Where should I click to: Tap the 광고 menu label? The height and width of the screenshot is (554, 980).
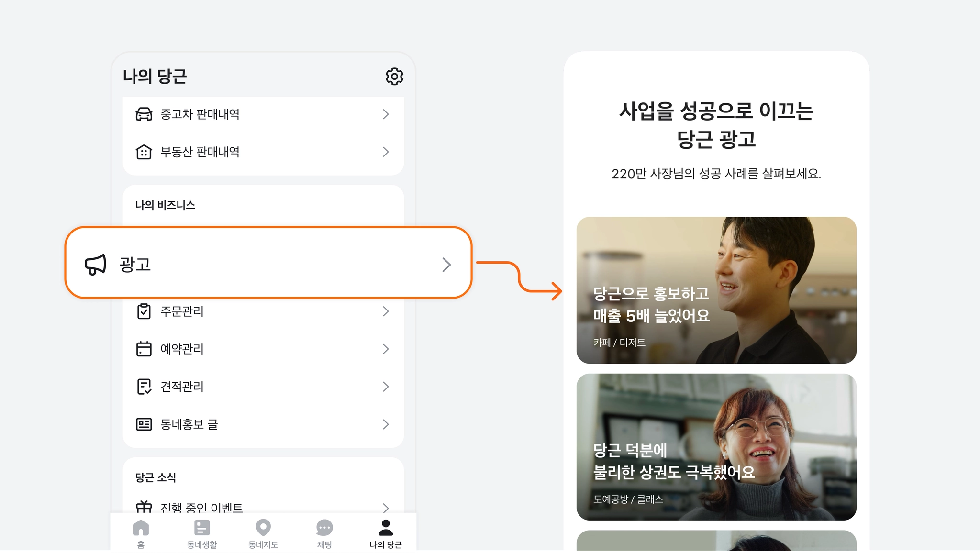click(135, 265)
